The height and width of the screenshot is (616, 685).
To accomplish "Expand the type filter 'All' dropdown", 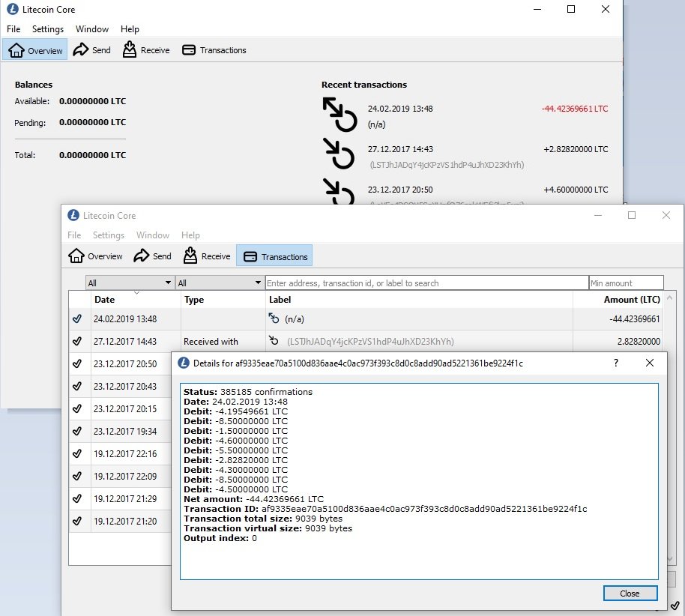I will click(x=220, y=283).
